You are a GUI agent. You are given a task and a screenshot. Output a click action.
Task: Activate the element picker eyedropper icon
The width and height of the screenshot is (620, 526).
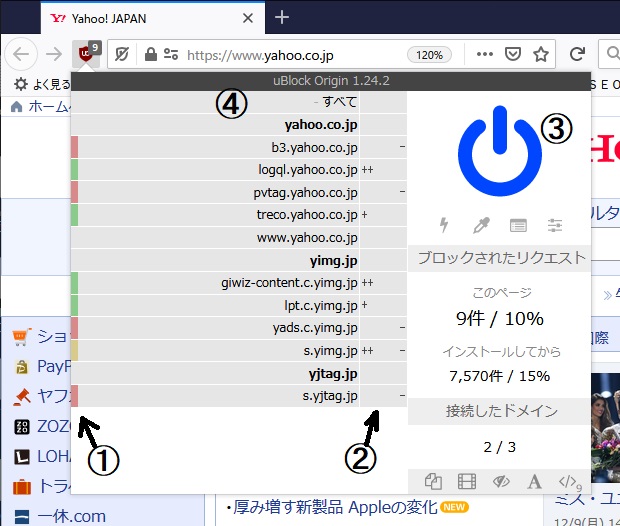tap(481, 225)
